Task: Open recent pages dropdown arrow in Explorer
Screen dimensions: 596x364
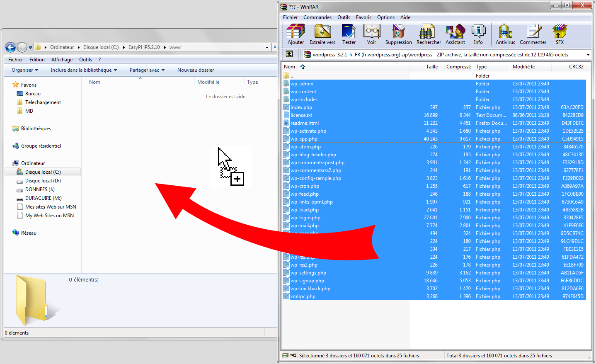Action: click(x=30, y=47)
